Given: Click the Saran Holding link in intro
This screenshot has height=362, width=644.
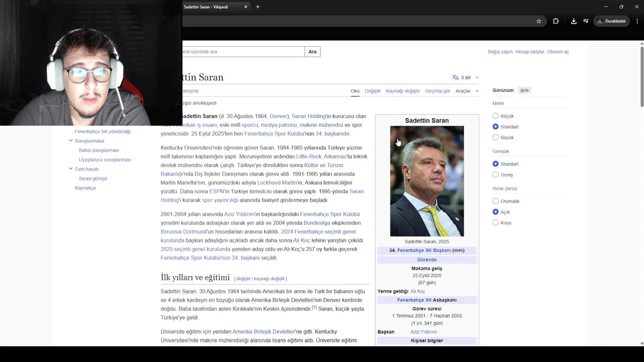Looking at the screenshot, I should pyautogui.click(x=308, y=116).
